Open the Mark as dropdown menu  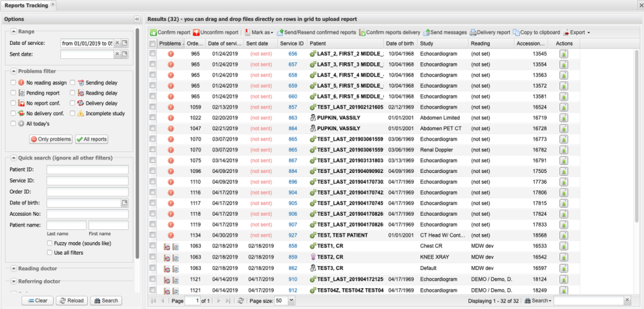259,32
